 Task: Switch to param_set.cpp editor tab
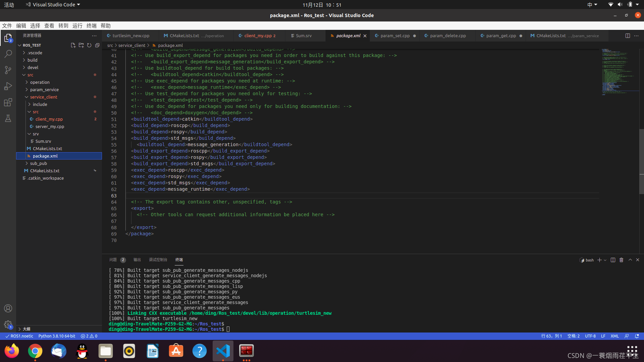pos(395,36)
